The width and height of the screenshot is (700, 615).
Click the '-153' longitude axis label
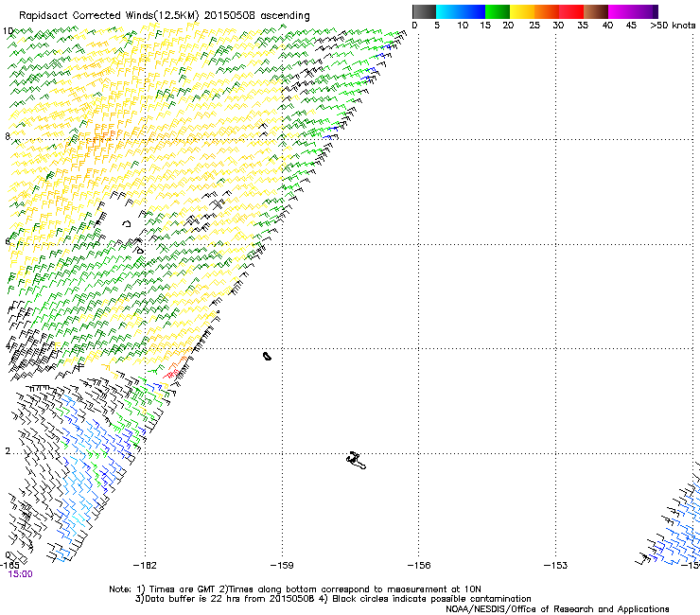tap(555, 566)
